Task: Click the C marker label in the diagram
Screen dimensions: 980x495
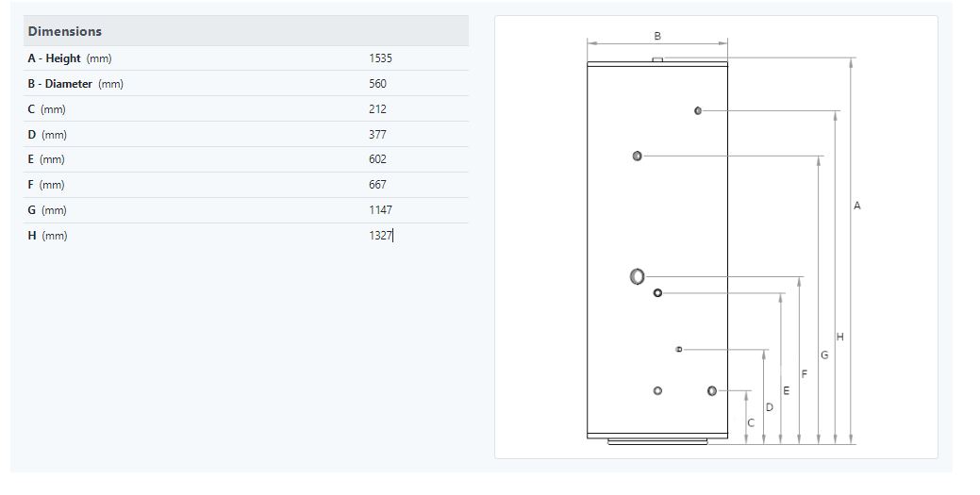Action: (751, 423)
